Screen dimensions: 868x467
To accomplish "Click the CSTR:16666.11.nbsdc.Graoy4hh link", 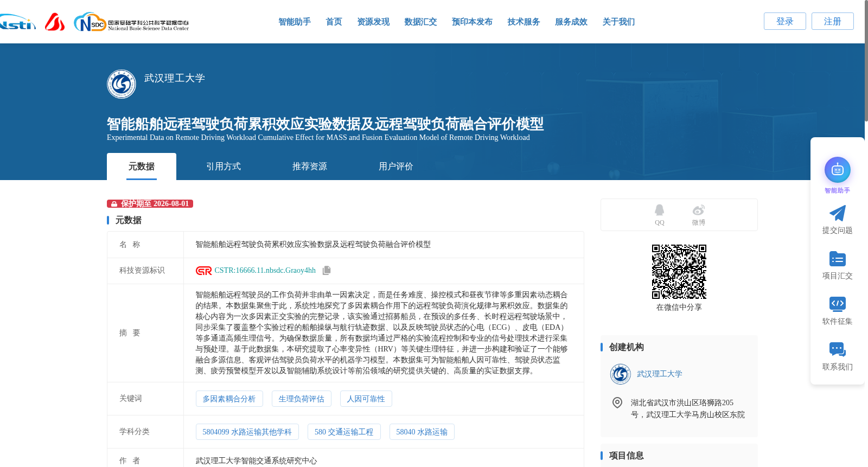I will pyautogui.click(x=265, y=270).
